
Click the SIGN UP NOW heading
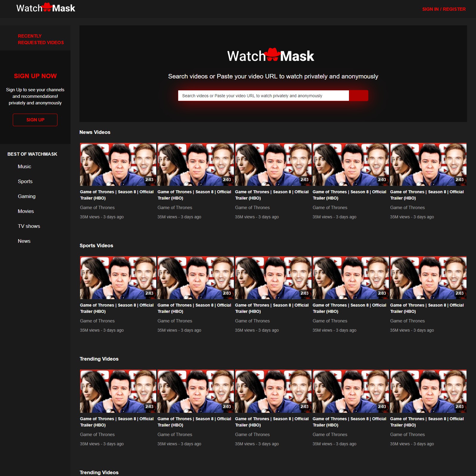click(x=35, y=76)
